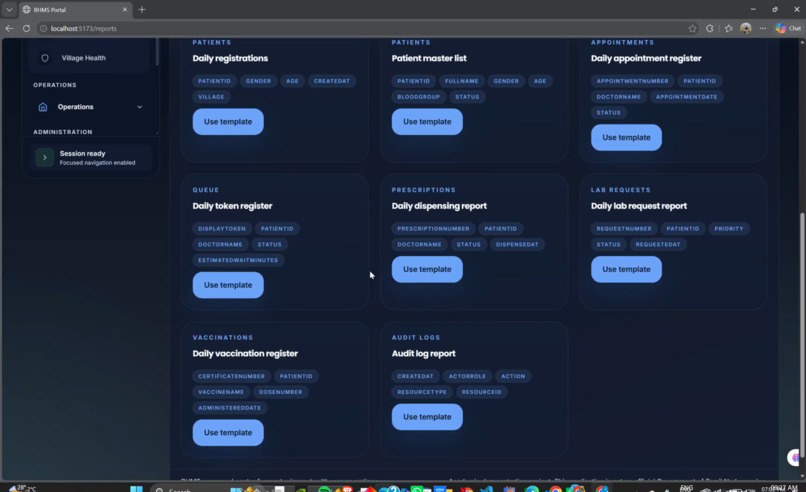Click the REQUESTEDAT tag
806x492 pixels.
(x=657, y=244)
